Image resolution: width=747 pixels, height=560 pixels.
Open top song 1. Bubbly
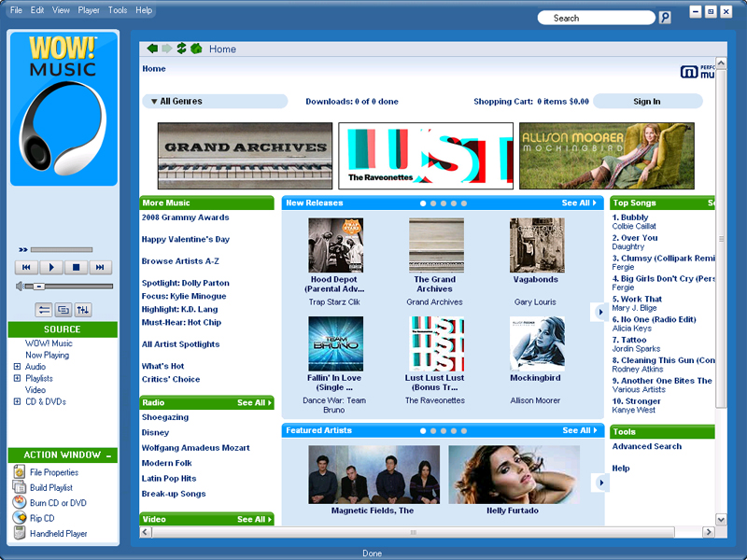(x=630, y=217)
